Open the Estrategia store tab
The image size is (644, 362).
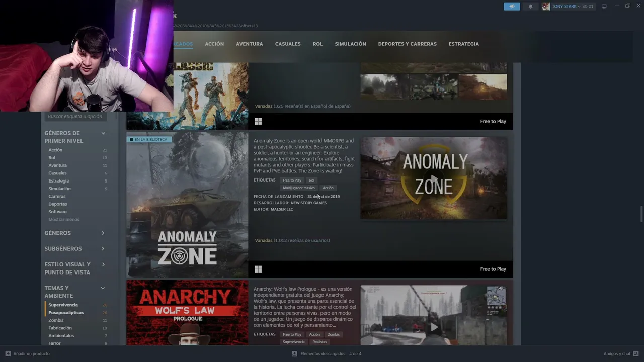pyautogui.click(x=464, y=44)
